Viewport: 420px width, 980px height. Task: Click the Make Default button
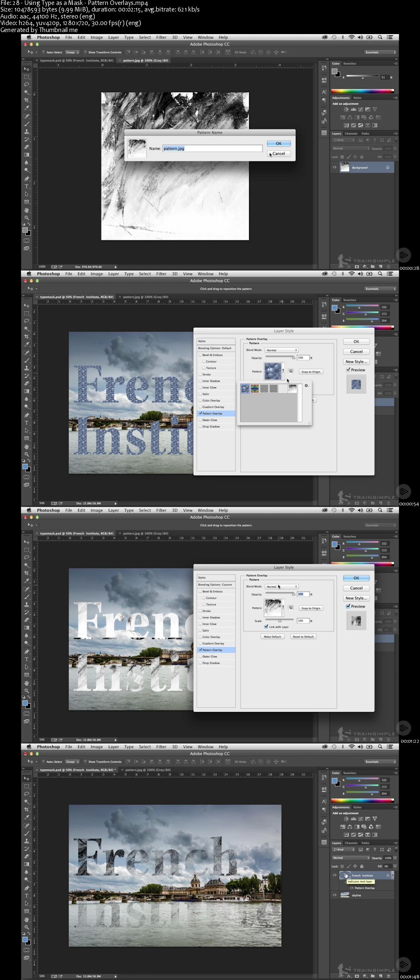272,637
